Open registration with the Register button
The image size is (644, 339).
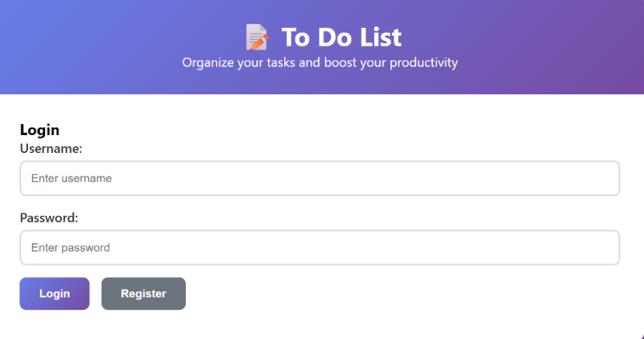(143, 293)
